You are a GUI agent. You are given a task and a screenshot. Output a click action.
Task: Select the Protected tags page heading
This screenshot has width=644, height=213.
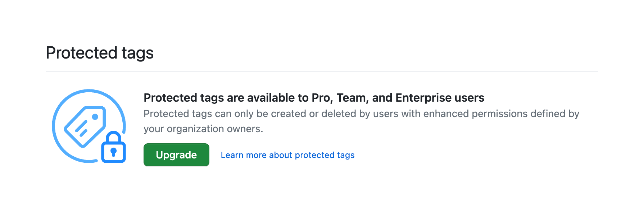(x=100, y=53)
